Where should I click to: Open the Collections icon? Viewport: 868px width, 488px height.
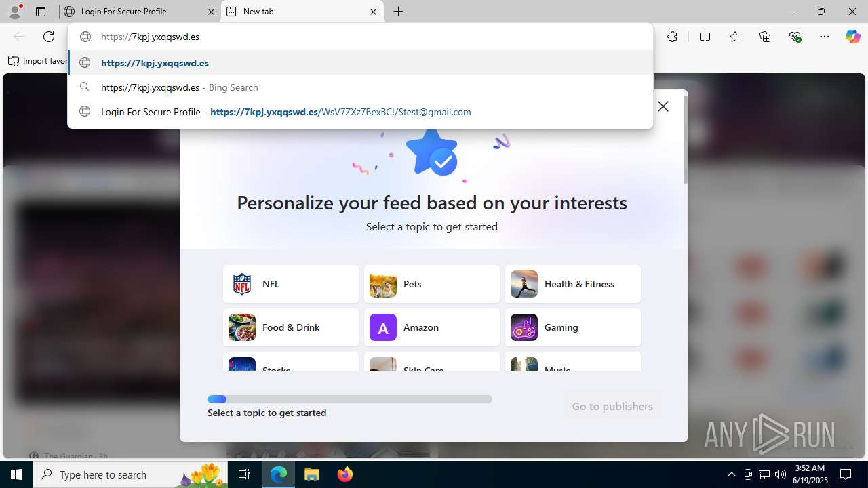pyautogui.click(x=765, y=37)
